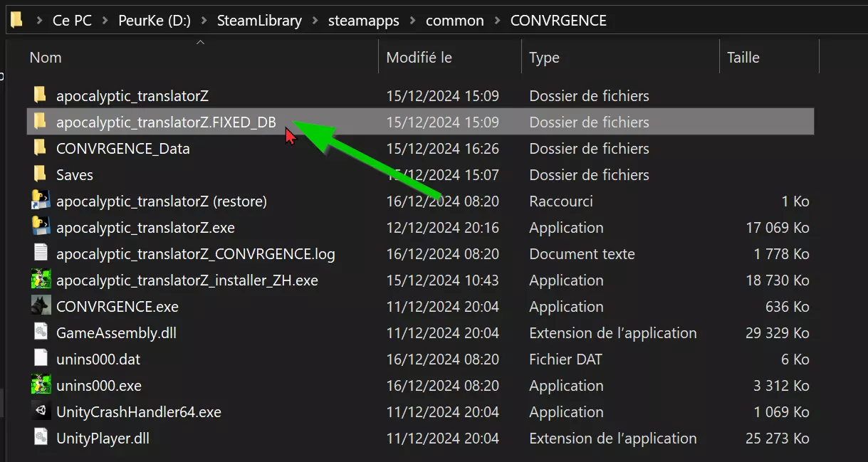This screenshot has width=868, height=462.
Task: Click the UnityCrashHandler64.exe Unity icon
Action: click(41, 411)
